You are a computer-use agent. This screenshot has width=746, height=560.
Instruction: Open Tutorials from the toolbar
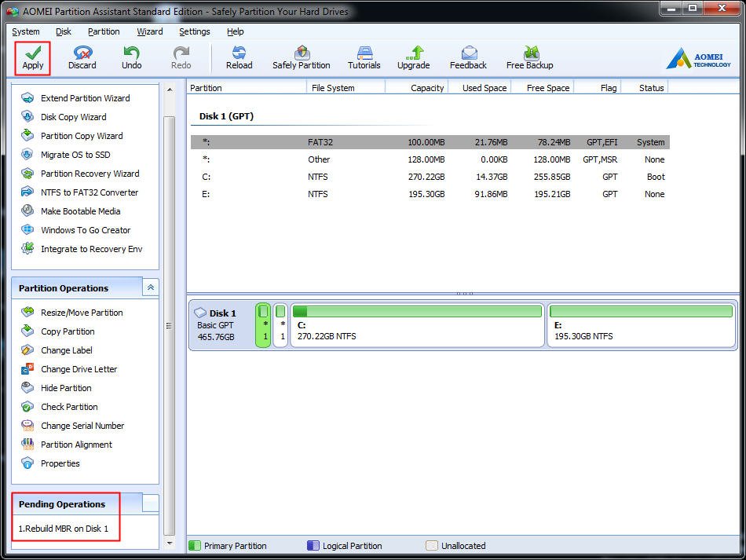(364, 58)
